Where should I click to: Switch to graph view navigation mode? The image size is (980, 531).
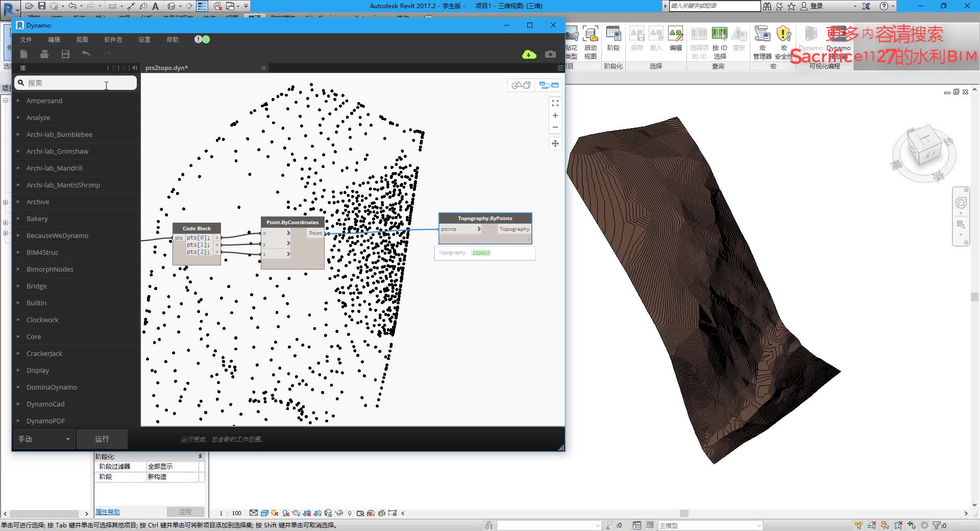click(x=549, y=85)
